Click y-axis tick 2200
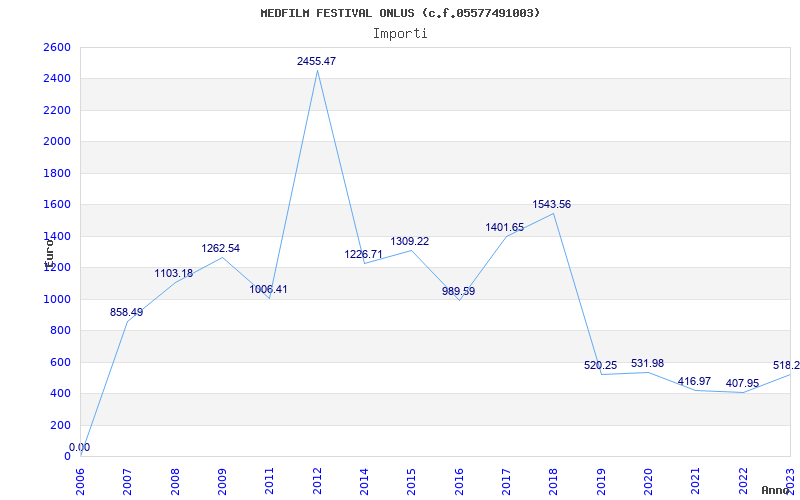 click(x=57, y=110)
